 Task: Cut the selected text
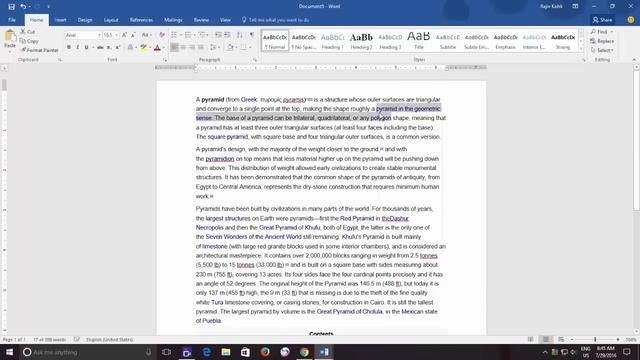[x=28, y=32]
